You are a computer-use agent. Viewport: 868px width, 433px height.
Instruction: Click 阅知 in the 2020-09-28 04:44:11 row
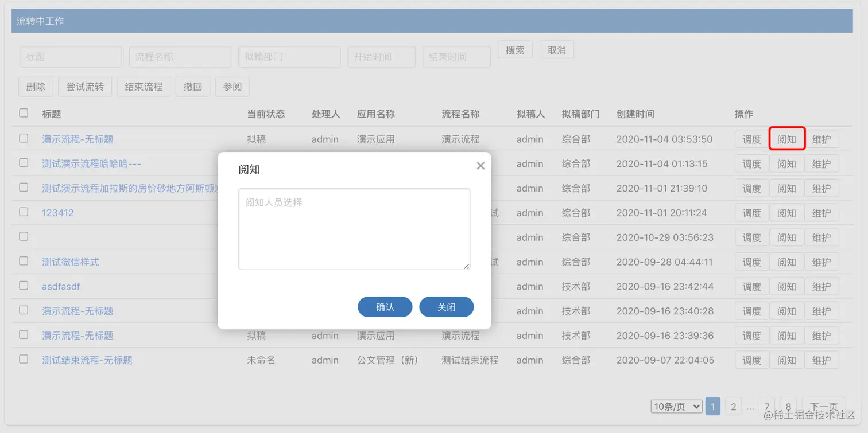coord(786,262)
